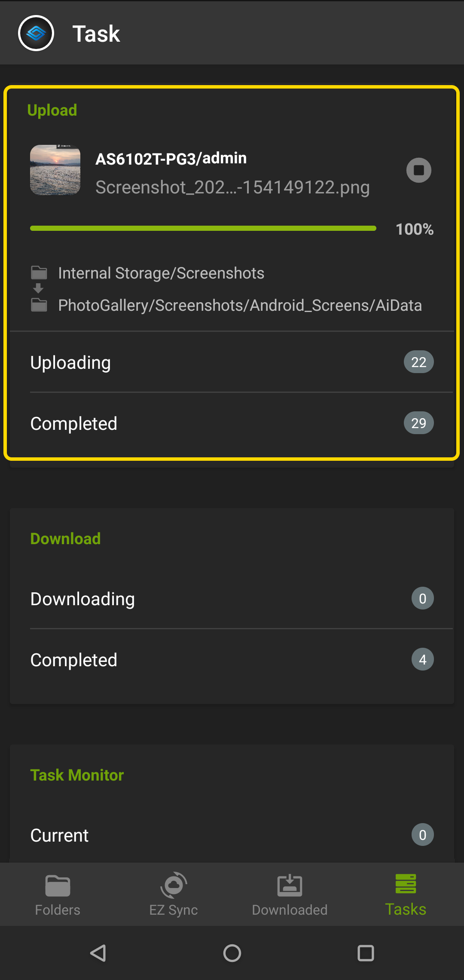
Task: Click the upload progress bar
Action: coord(203,228)
